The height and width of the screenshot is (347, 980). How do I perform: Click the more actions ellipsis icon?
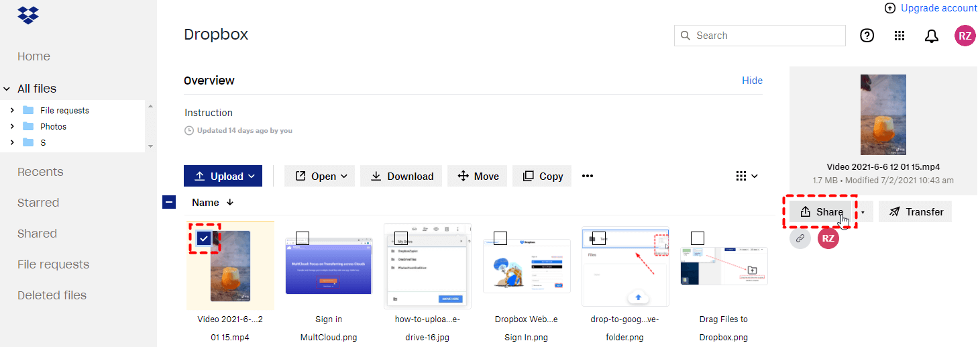(x=588, y=176)
